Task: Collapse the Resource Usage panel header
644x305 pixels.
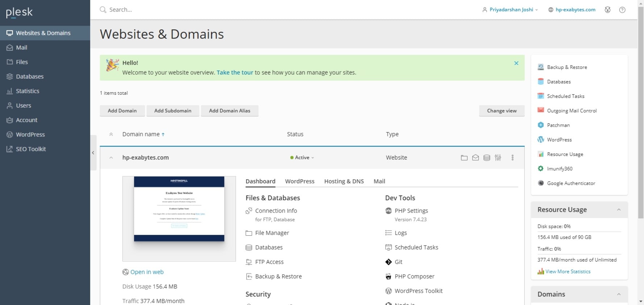Action: pyautogui.click(x=619, y=210)
